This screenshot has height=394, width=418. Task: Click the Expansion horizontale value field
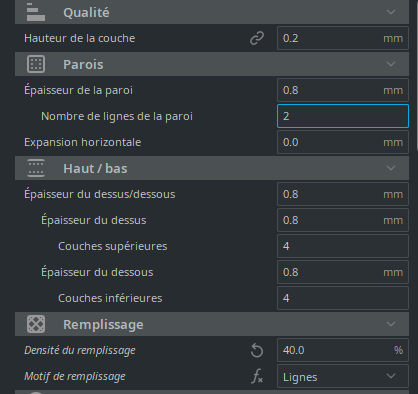[x=343, y=142]
